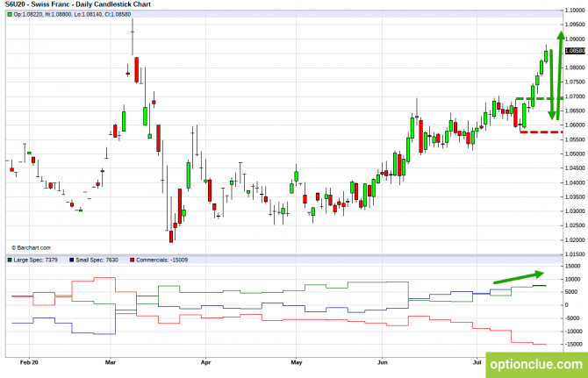
Task: Click the chart title 'S6U20 - Swiss Franc - Daily Candlestick Chart'
Action: click(x=78, y=4)
